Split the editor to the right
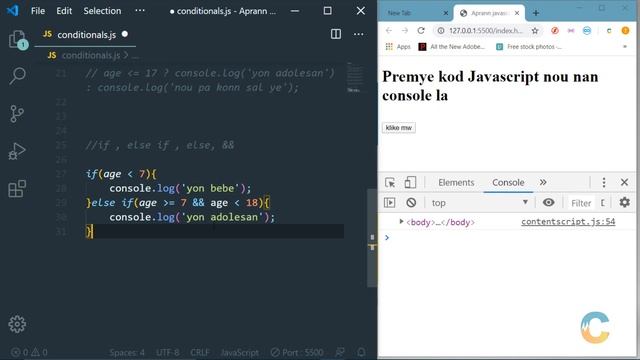The image size is (640, 360). click(x=336, y=34)
